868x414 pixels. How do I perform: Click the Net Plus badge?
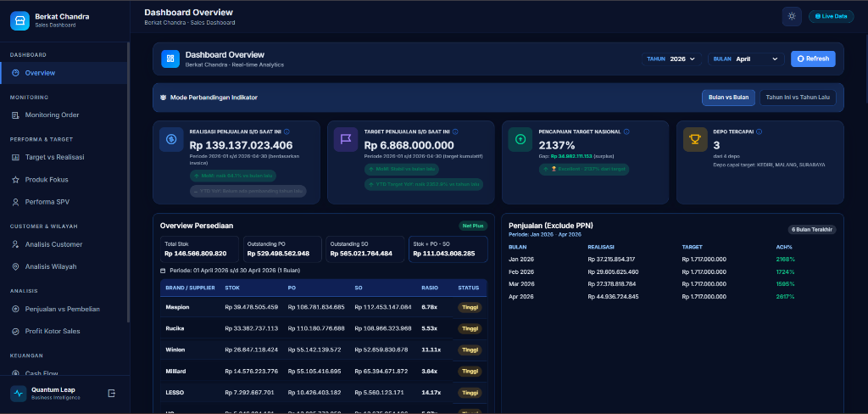(473, 227)
